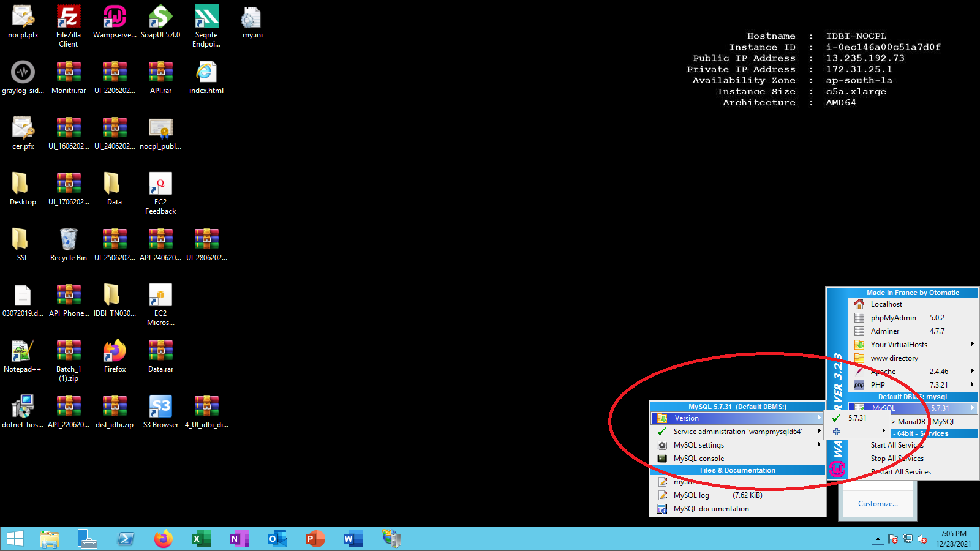Launch Firefox from the taskbar
The image size is (980, 551).
click(x=164, y=539)
